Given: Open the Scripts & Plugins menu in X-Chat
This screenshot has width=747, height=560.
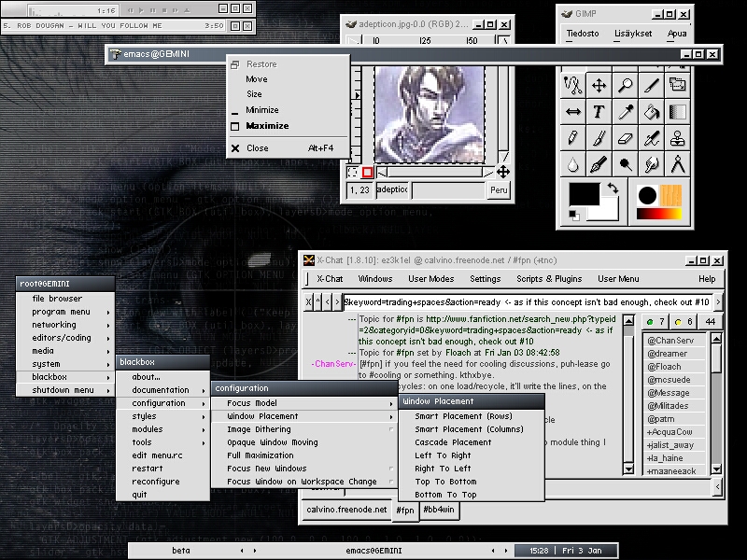Looking at the screenshot, I should pyautogui.click(x=549, y=278).
